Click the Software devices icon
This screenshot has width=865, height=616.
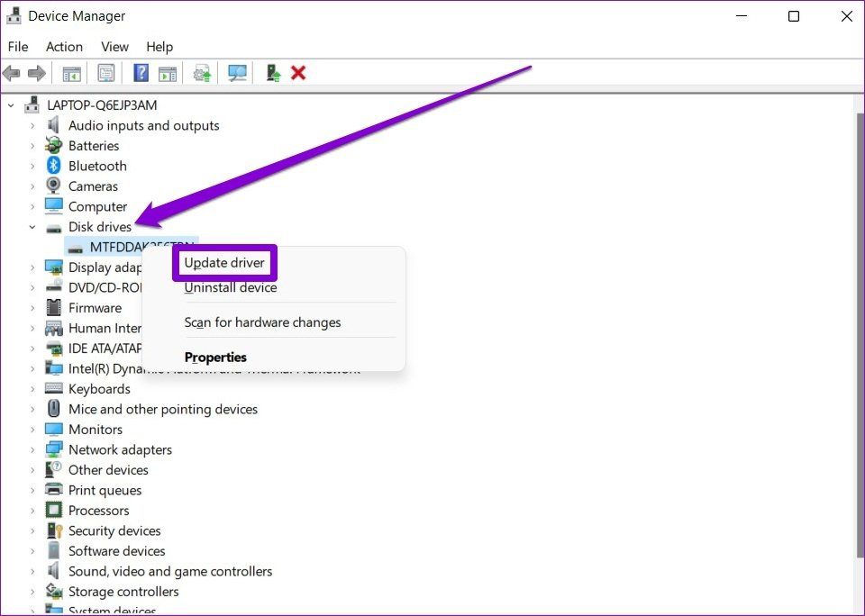click(53, 550)
